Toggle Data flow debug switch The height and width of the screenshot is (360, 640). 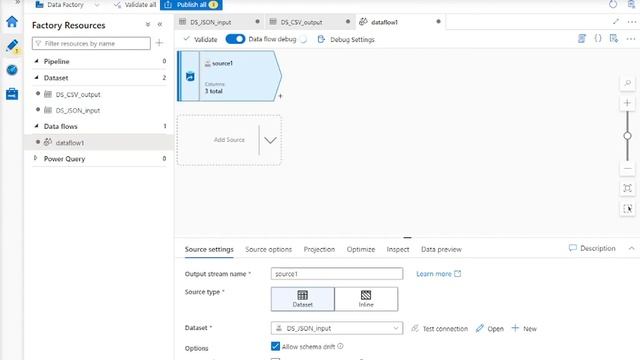[x=235, y=39]
